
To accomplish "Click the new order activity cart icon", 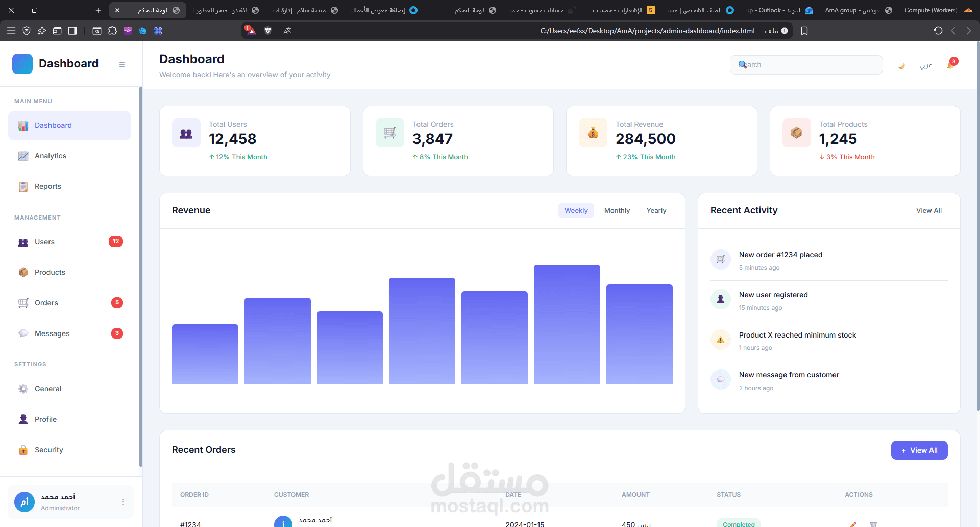I will (x=721, y=259).
